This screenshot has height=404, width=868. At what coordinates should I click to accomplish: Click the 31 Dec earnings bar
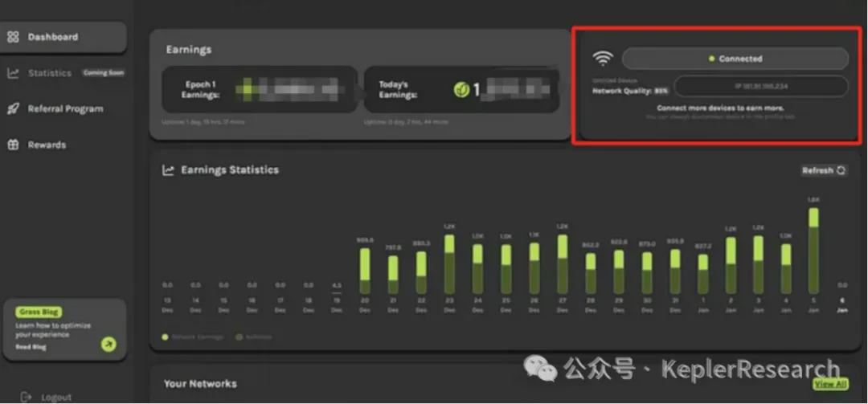click(x=675, y=271)
